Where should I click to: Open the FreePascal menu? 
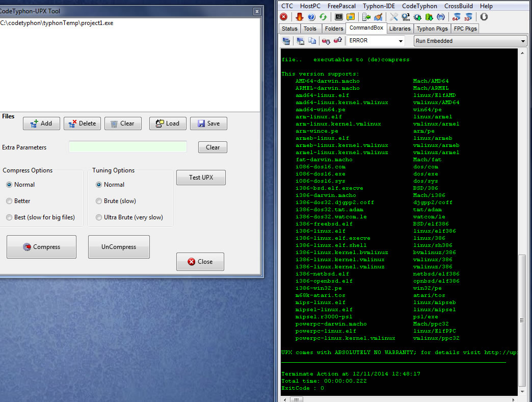341,6
